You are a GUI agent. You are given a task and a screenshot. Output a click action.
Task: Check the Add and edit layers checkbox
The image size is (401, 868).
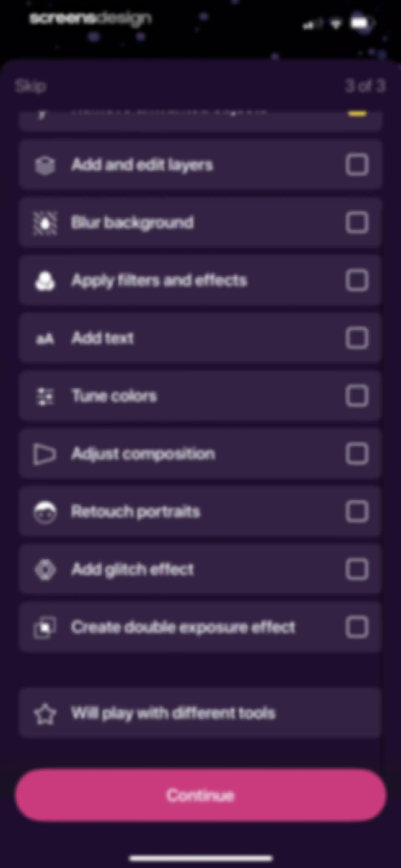tap(357, 165)
